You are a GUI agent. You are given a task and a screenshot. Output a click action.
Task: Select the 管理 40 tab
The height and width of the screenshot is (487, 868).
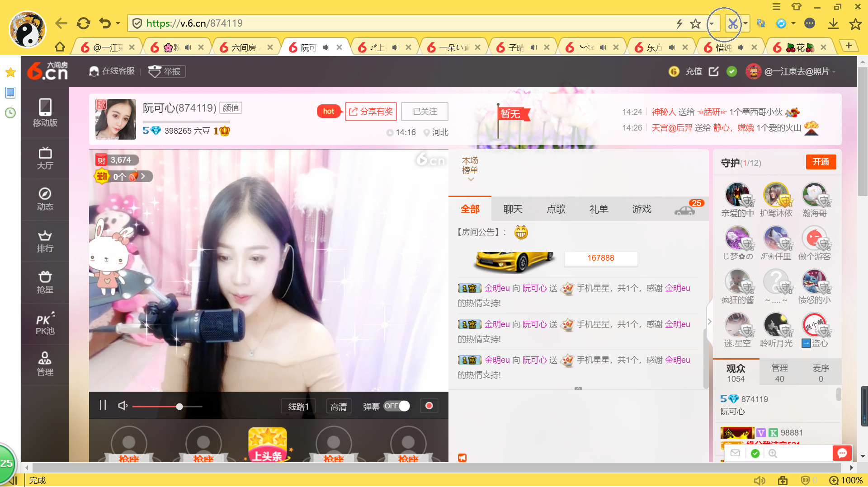[x=779, y=373]
